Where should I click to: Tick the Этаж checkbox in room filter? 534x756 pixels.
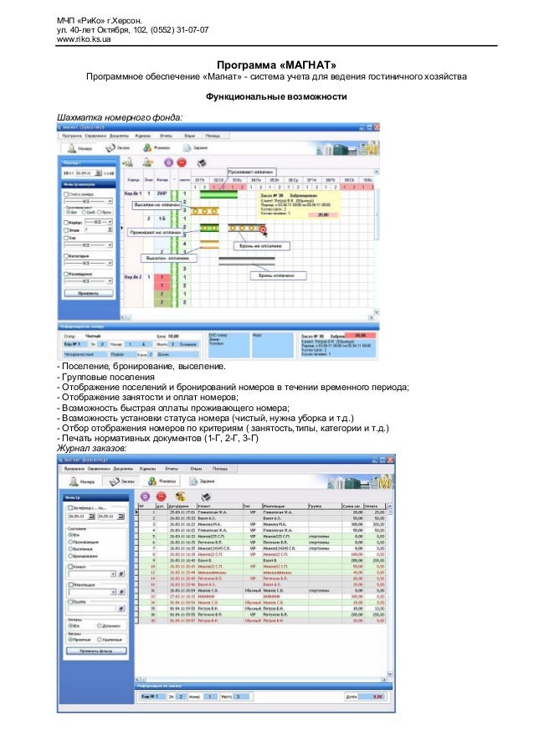point(66,230)
